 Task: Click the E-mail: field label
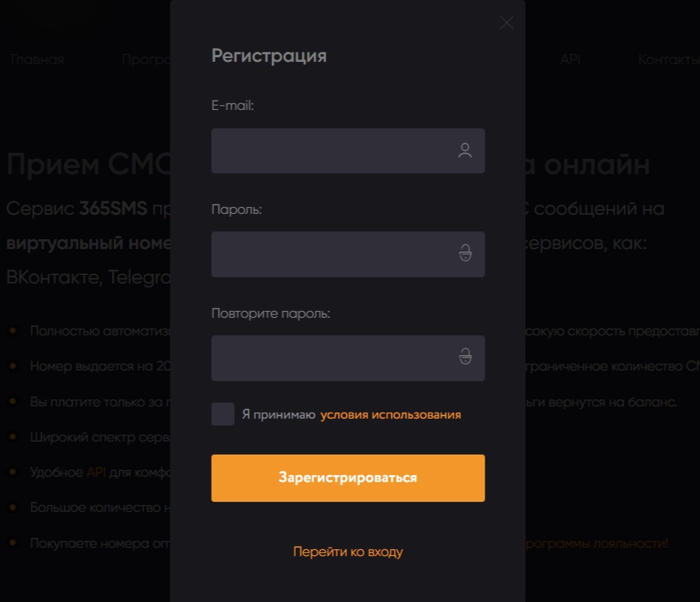pos(232,105)
